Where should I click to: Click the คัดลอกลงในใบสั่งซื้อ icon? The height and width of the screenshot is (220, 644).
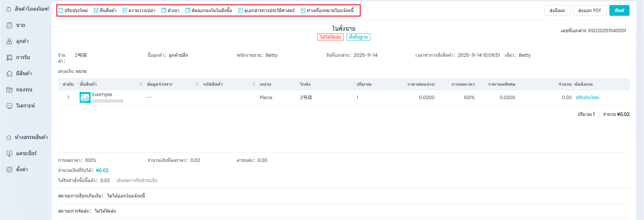(188, 10)
